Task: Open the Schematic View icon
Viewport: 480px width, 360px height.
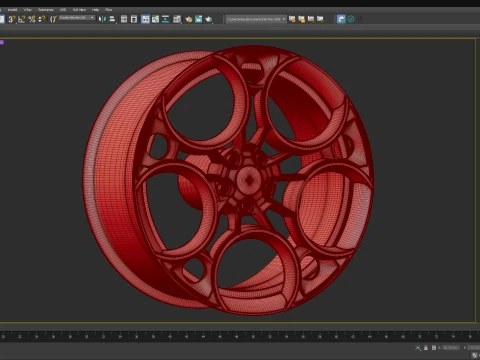Action: (166, 19)
